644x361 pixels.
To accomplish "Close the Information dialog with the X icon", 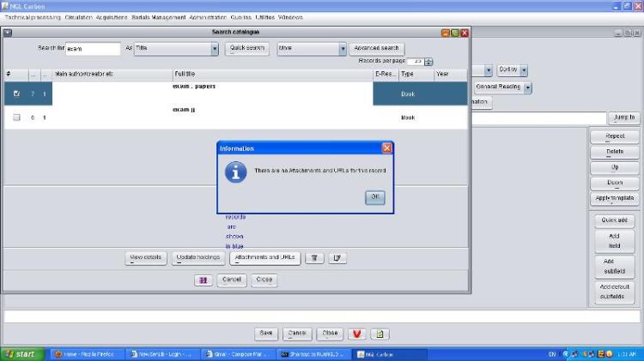I will 386,148.
